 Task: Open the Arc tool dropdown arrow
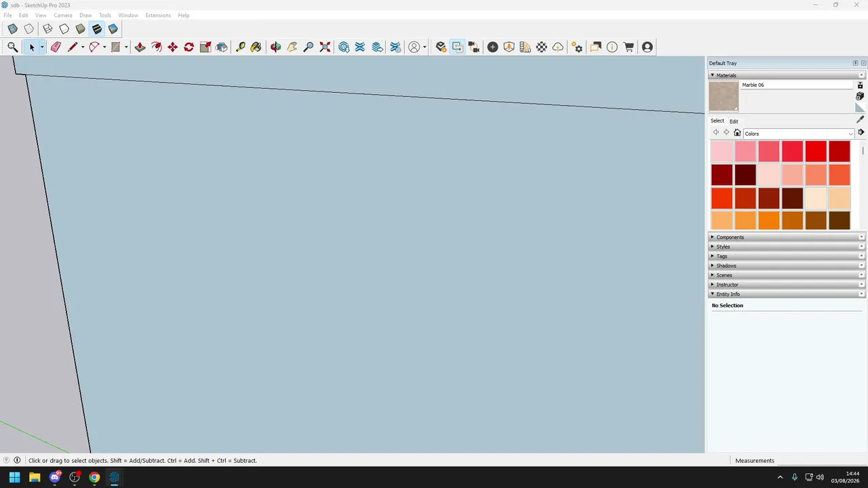[x=104, y=47]
